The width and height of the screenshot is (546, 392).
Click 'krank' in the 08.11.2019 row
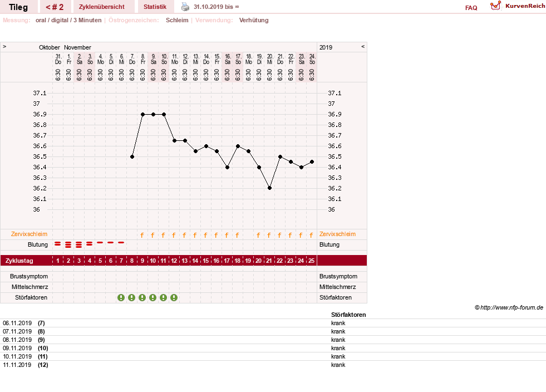[x=338, y=340]
